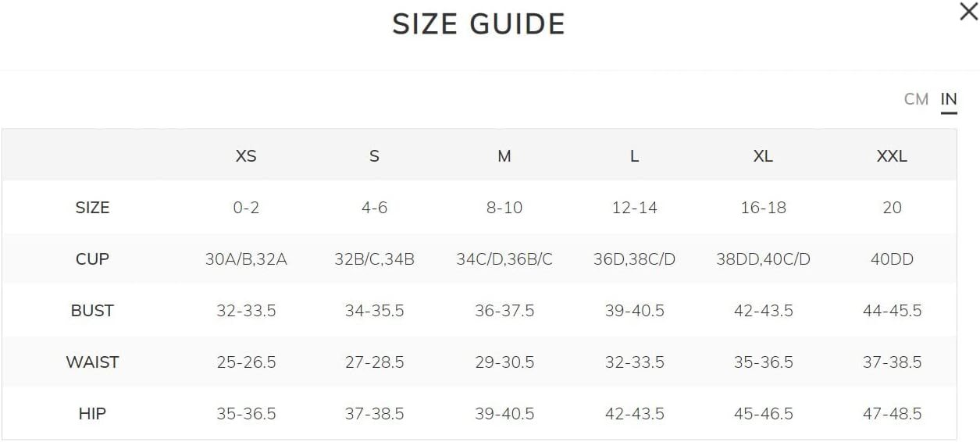Click the 47-48.5 hip value for XXL

892,414
